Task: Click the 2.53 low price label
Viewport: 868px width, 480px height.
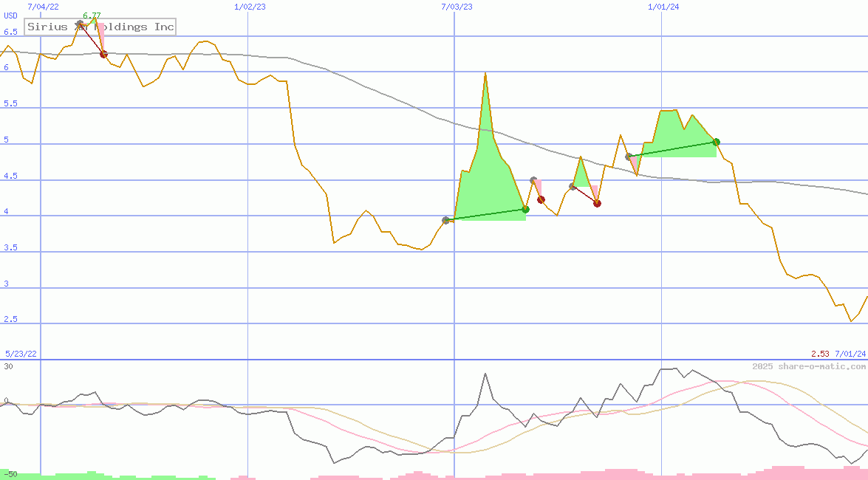Action: pyautogui.click(x=820, y=354)
